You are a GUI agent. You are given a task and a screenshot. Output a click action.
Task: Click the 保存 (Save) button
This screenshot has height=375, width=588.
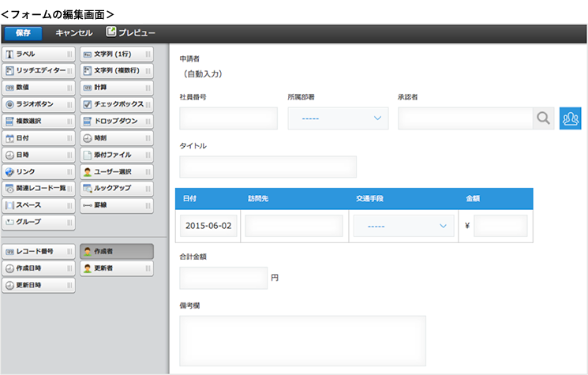tap(23, 32)
